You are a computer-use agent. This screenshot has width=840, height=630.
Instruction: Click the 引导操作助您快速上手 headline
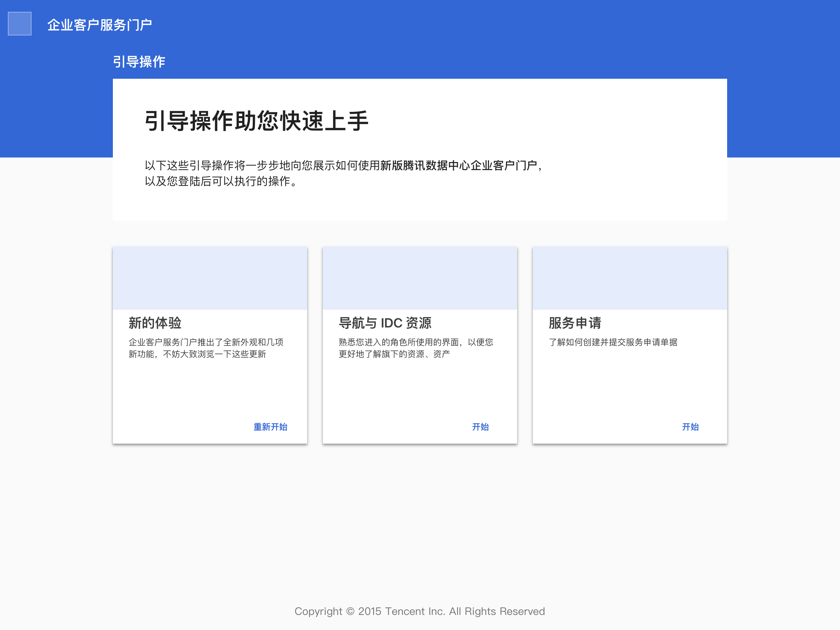[257, 121]
